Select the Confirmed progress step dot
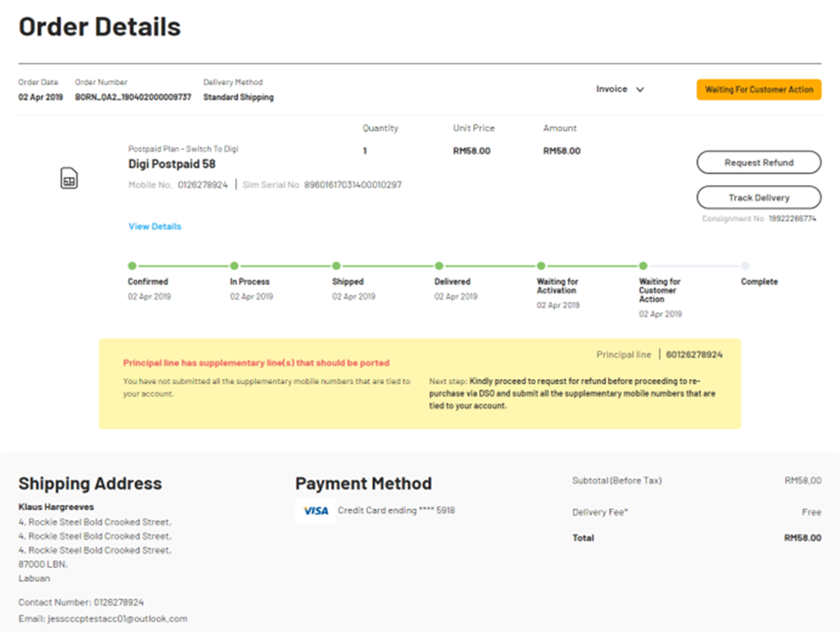The width and height of the screenshot is (840, 632). [133, 266]
